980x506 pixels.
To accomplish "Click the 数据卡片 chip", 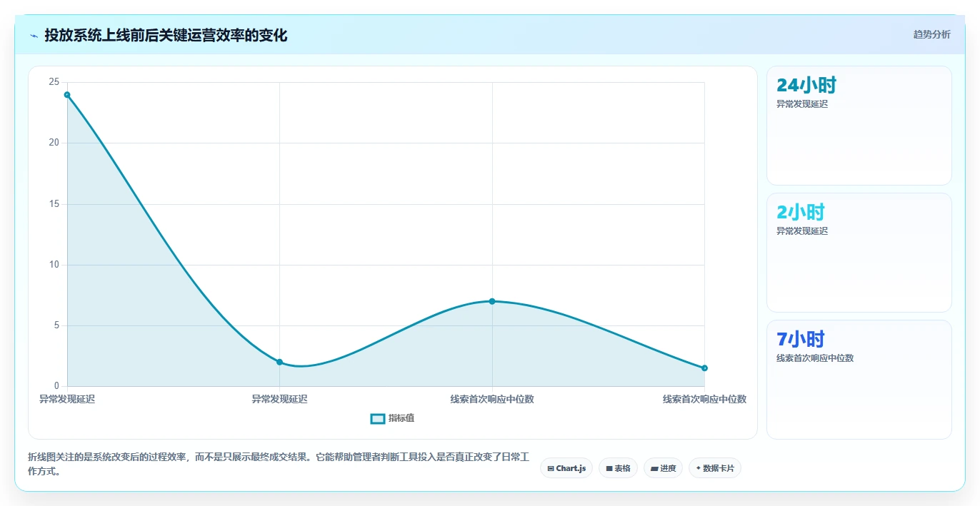I will click(x=715, y=468).
